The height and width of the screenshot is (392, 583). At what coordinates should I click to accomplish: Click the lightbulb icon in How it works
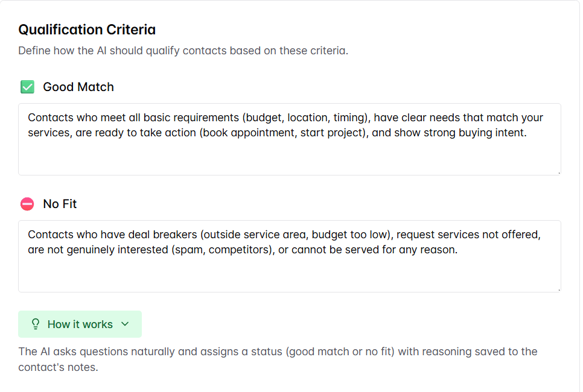[x=36, y=324]
